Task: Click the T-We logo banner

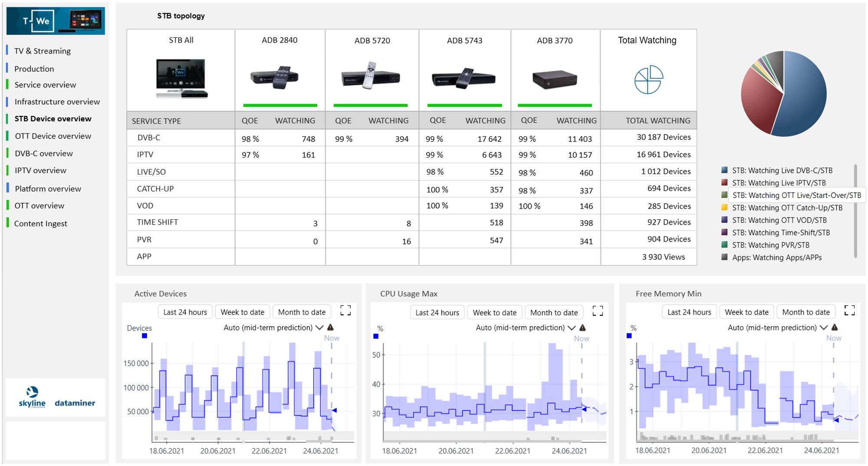Action: point(56,20)
